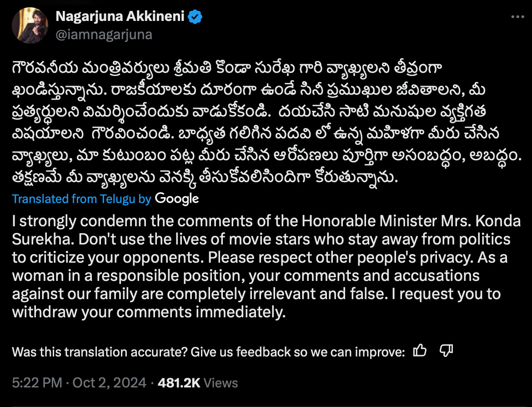Click the thumbs up feedback icon
The height and width of the screenshot is (407, 532).
(x=420, y=351)
